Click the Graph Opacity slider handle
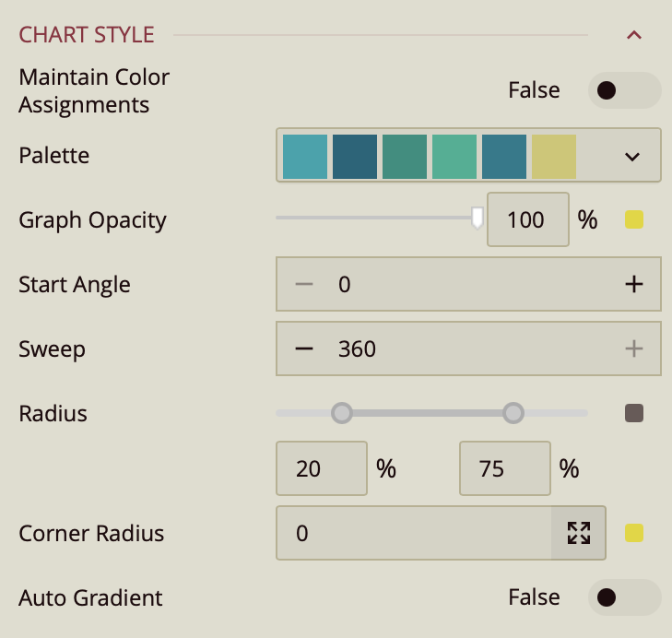 (477, 218)
